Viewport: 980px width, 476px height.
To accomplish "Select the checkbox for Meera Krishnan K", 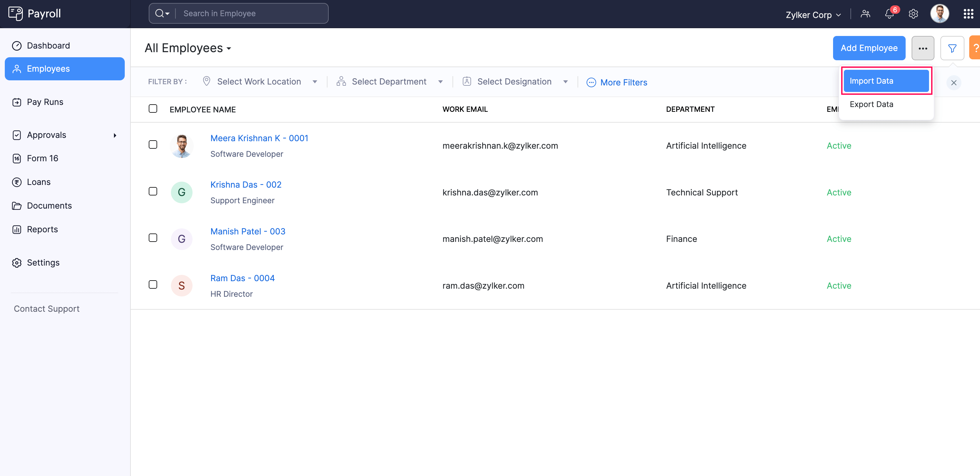I will [153, 144].
